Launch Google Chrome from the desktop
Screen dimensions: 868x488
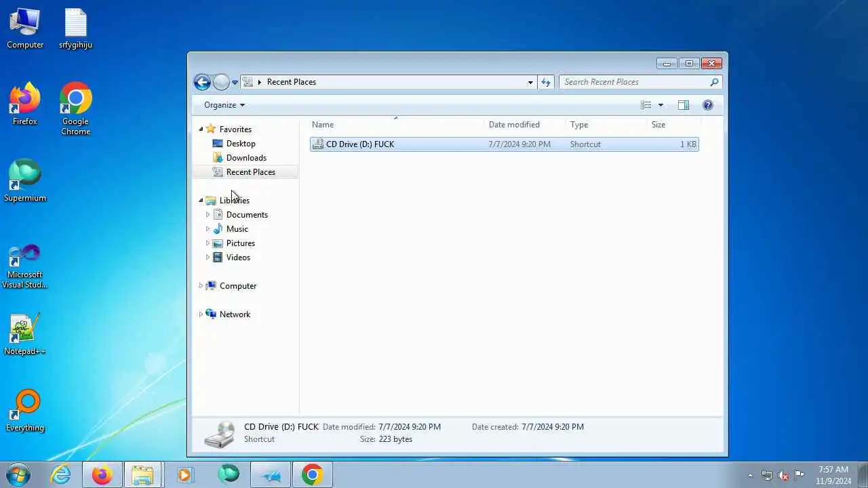[x=75, y=110]
